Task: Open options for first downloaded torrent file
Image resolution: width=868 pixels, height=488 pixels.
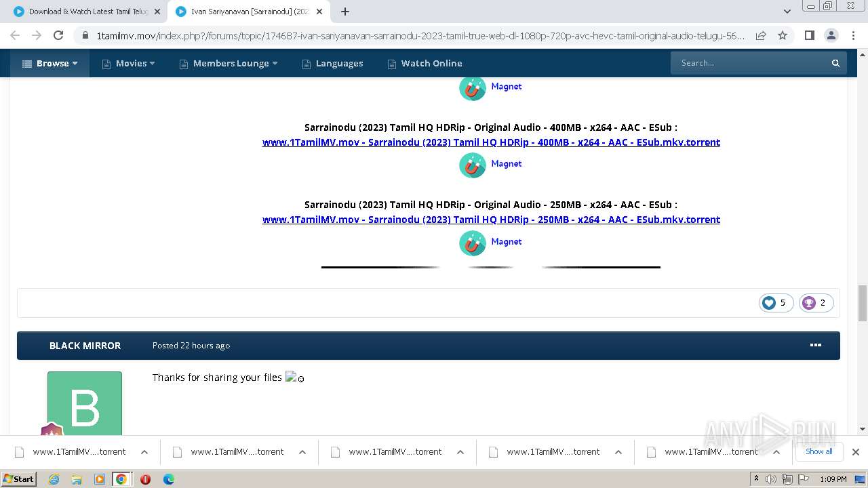Action: point(144,452)
